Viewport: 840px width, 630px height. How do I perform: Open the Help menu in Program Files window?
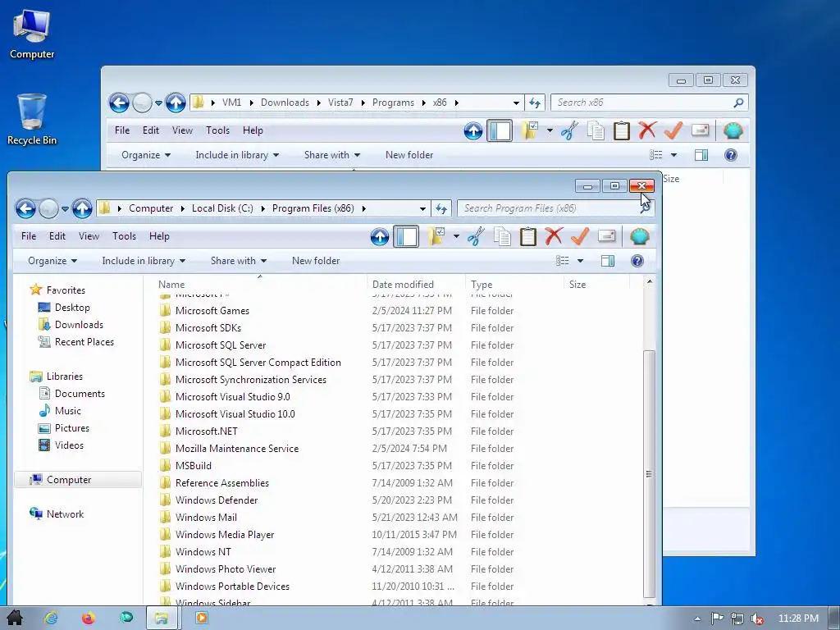tap(159, 236)
